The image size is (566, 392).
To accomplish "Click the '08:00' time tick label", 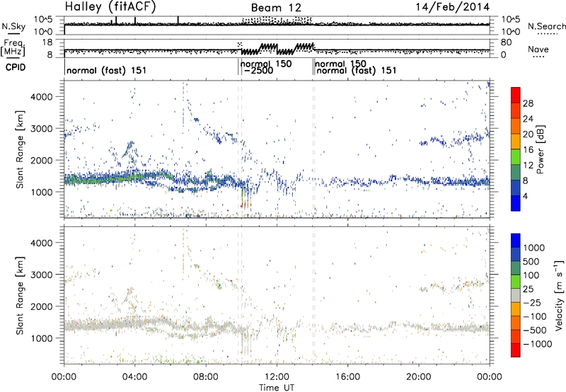I will coord(206,377).
